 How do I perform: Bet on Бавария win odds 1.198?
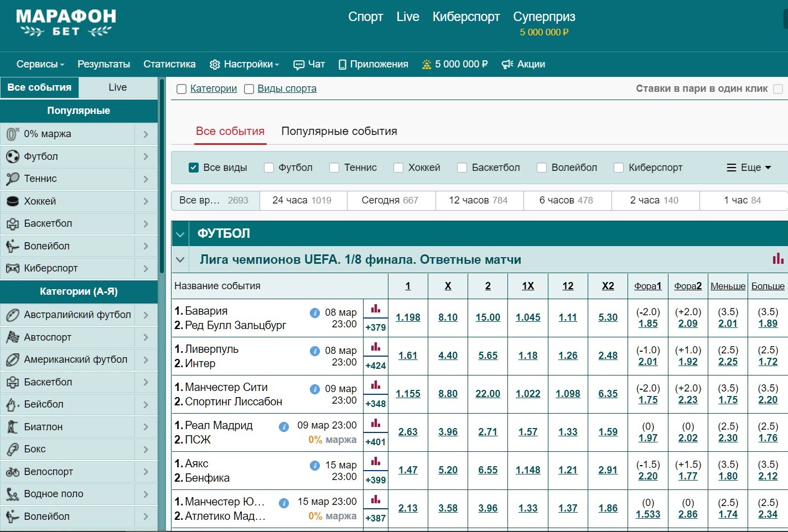(x=408, y=317)
